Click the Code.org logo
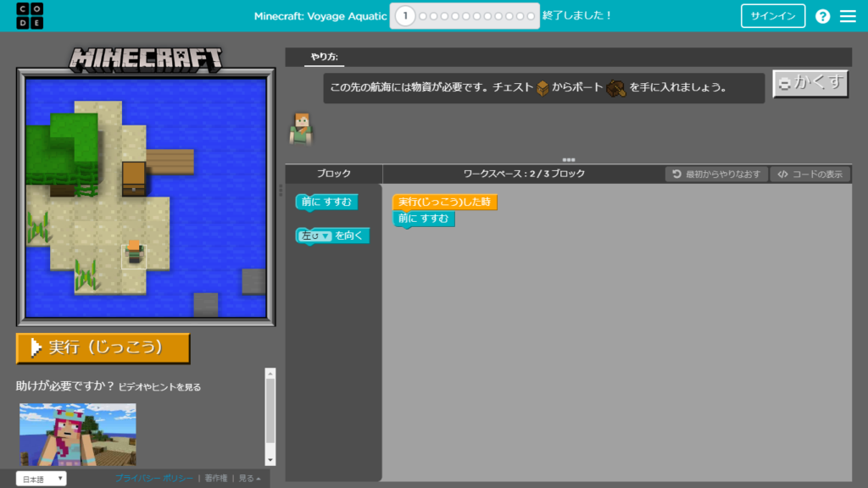 click(30, 15)
